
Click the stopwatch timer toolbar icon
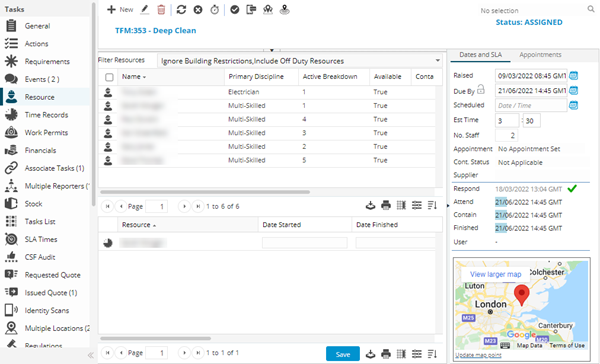(x=215, y=10)
